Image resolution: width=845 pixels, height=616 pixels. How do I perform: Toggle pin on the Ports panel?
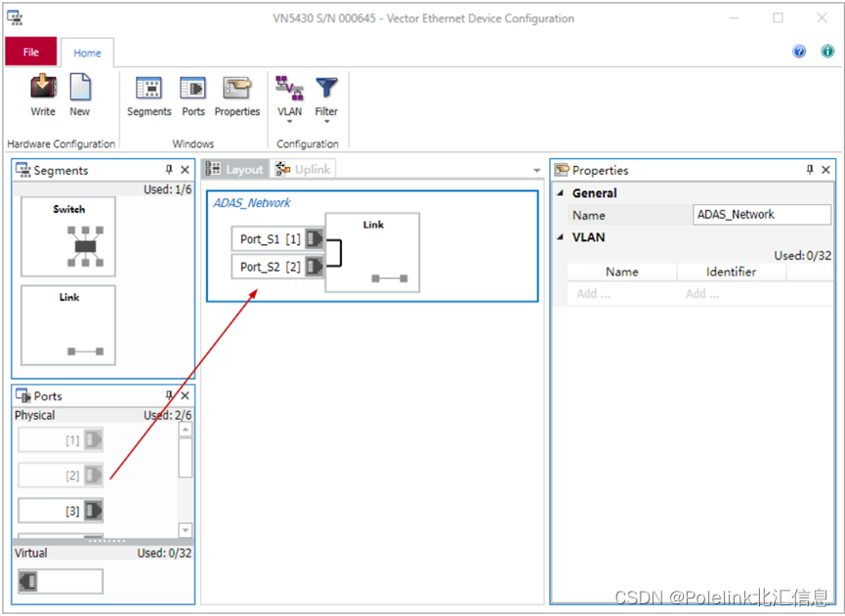coord(169,395)
